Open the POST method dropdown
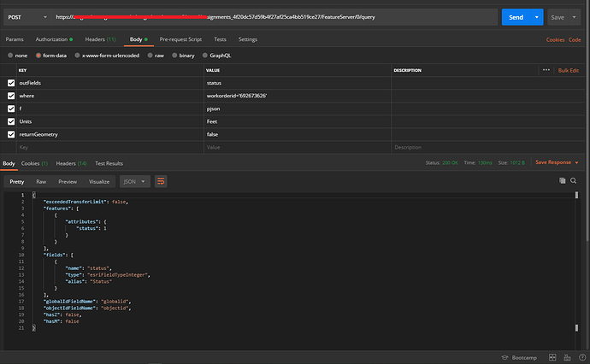This screenshot has height=364, width=590. pos(27,17)
